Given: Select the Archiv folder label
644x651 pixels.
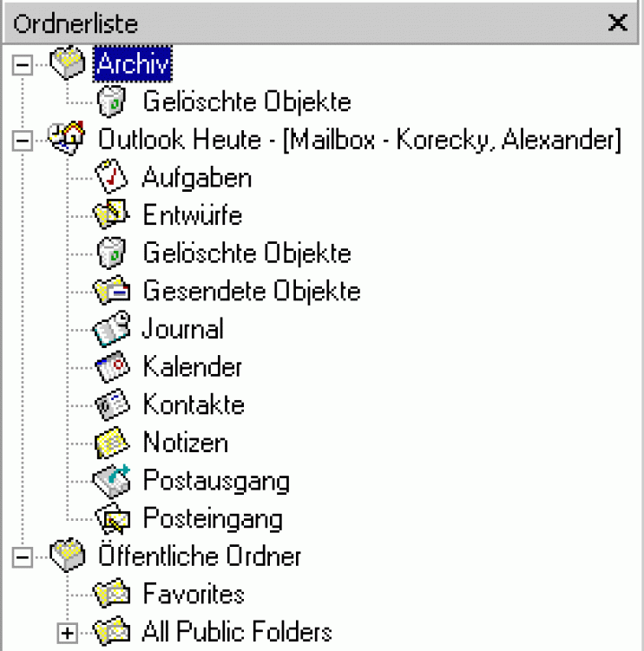Looking at the screenshot, I should [135, 64].
